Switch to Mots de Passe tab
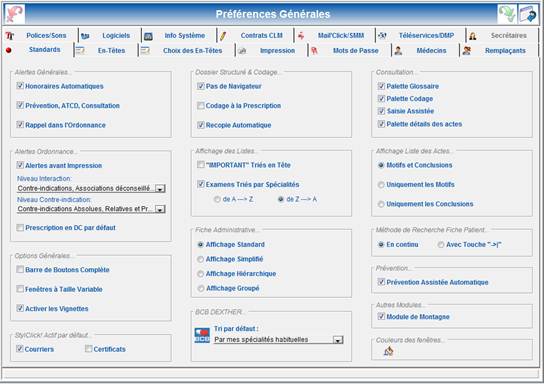Screen dimensions: 544x384 tap(356, 51)
